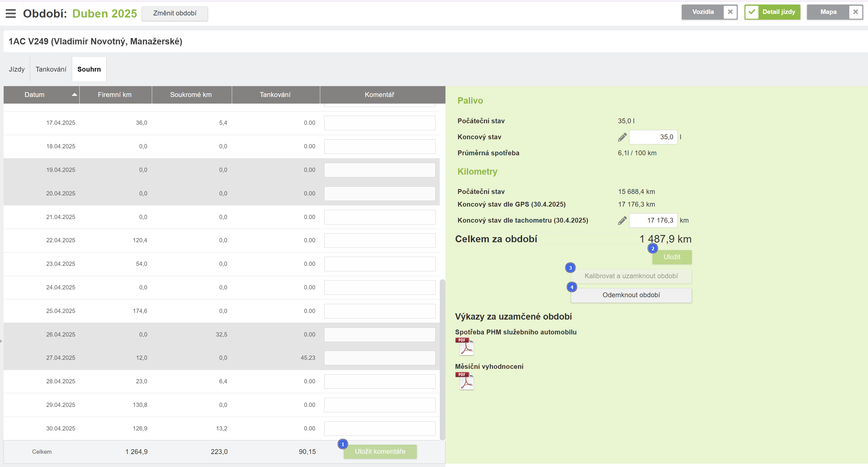Click comment field for 25.04.2025 row
Image resolution: width=868 pixels, height=467 pixels.
[x=379, y=311]
